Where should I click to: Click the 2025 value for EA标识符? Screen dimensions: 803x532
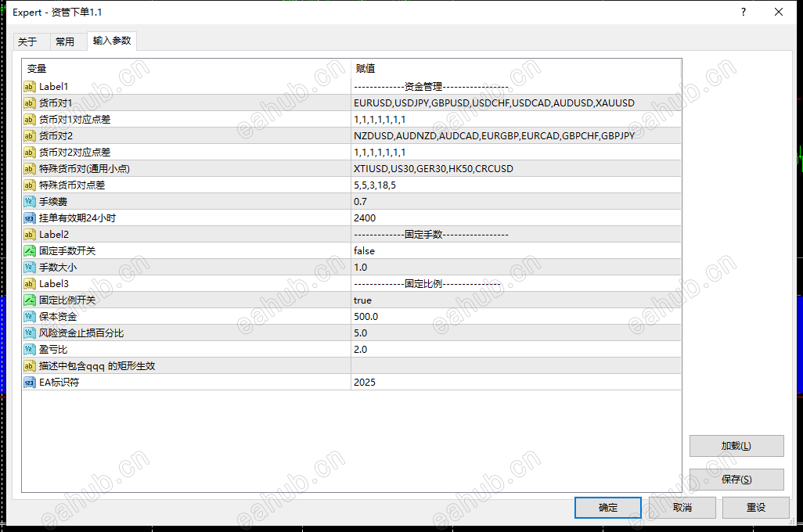[517, 383]
